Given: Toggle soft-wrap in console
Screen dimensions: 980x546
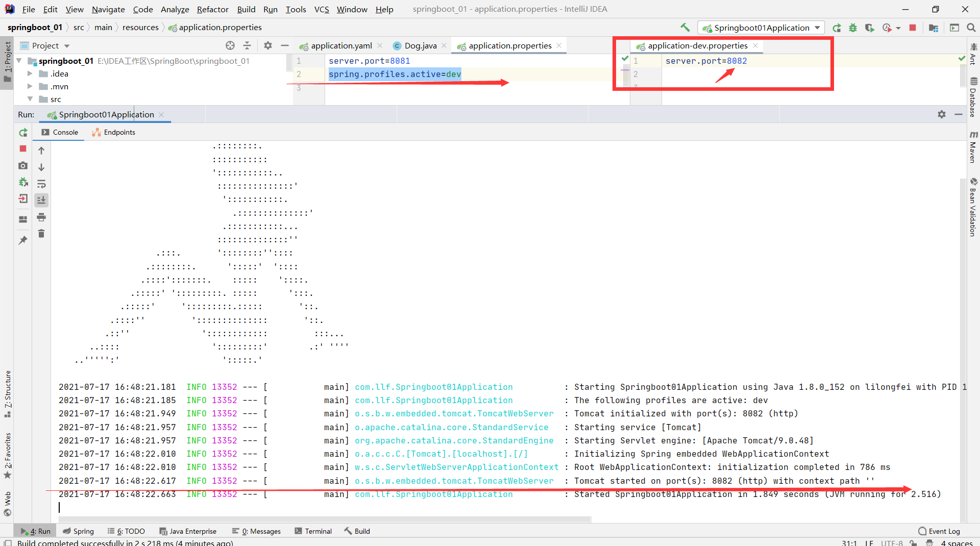Looking at the screenshot, I should click(x=41, y=184).
